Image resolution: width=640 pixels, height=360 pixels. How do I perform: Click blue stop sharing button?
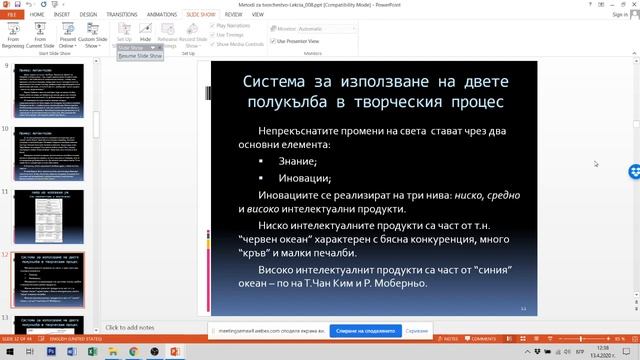tap(366, 331)
